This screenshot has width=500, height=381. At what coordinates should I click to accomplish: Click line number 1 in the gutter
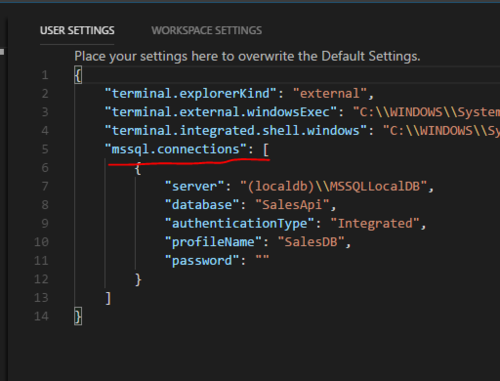[45, 75]
